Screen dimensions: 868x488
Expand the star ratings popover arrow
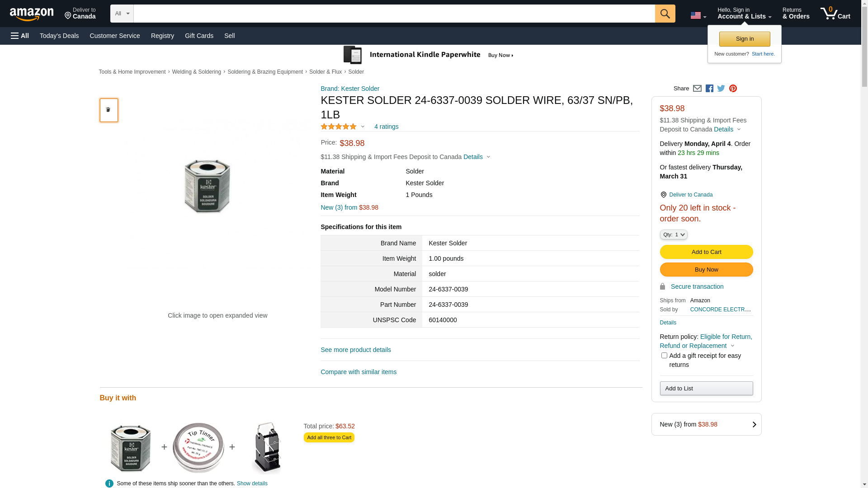click(x=363, y=127)
